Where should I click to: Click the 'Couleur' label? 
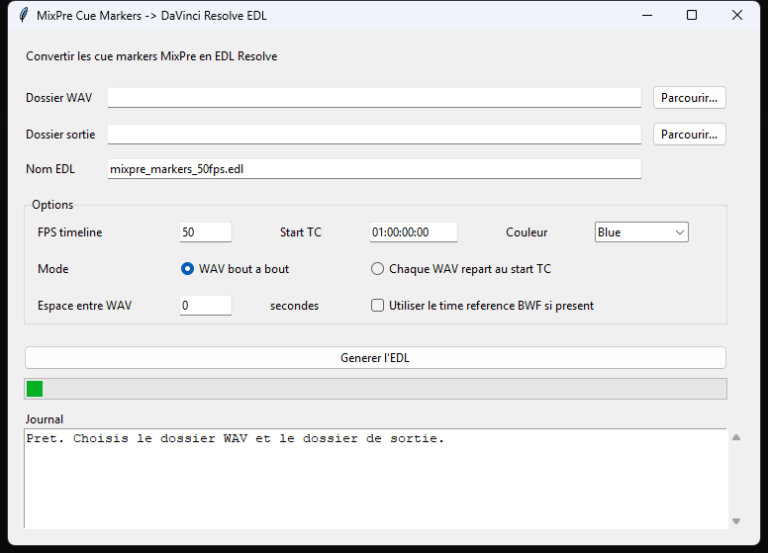(x=527, y=232)
